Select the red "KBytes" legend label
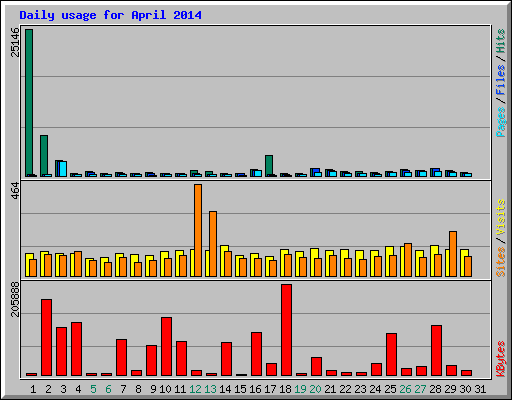The height and width of the screenshot is (400, 512). pyautogui.click(x=501, y=359)
